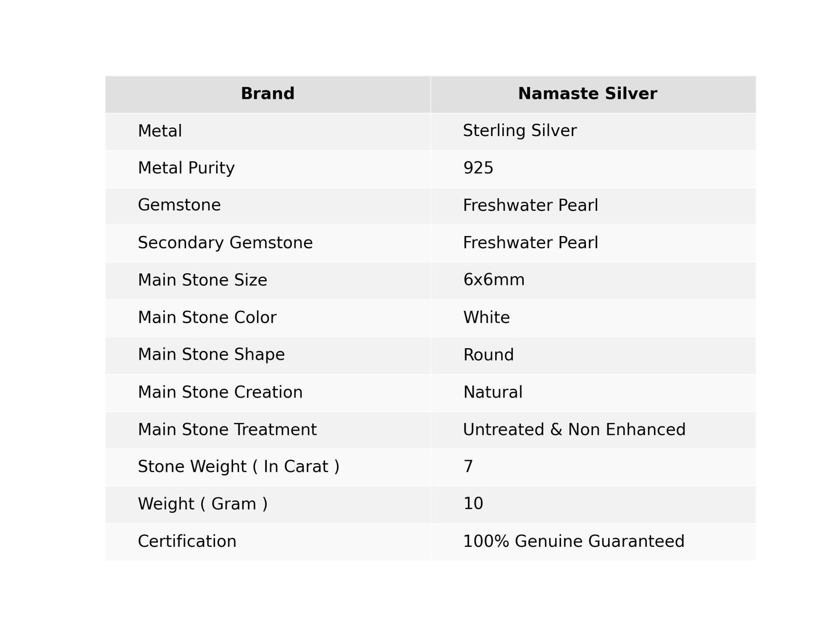This screenshot has height=630, width=840.
Task: Click Untreated & Non Enhanced value
Action: [x=574, y=430]
